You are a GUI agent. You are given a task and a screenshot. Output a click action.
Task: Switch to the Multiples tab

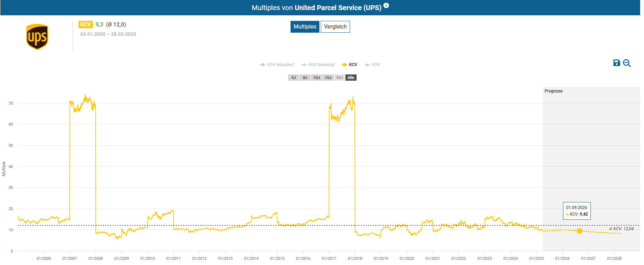pyautogui.click(x=305, y=27)
